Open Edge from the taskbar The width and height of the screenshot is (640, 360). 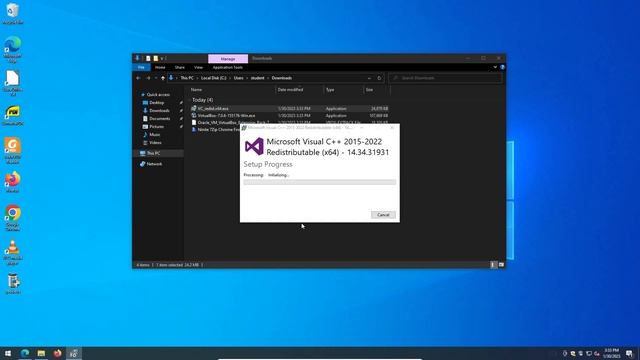point(25,353)
